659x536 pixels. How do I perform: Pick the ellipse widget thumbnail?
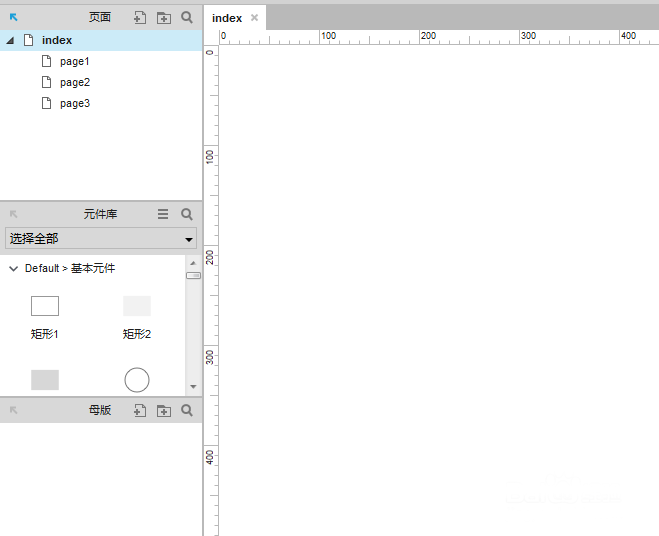tap(137, 380)
